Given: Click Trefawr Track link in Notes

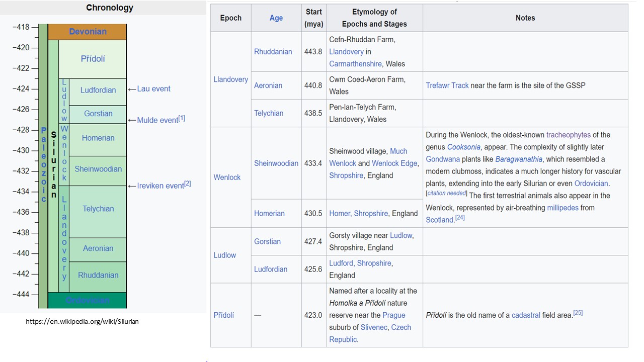Looking at the screenshot, I should [447, 85].
